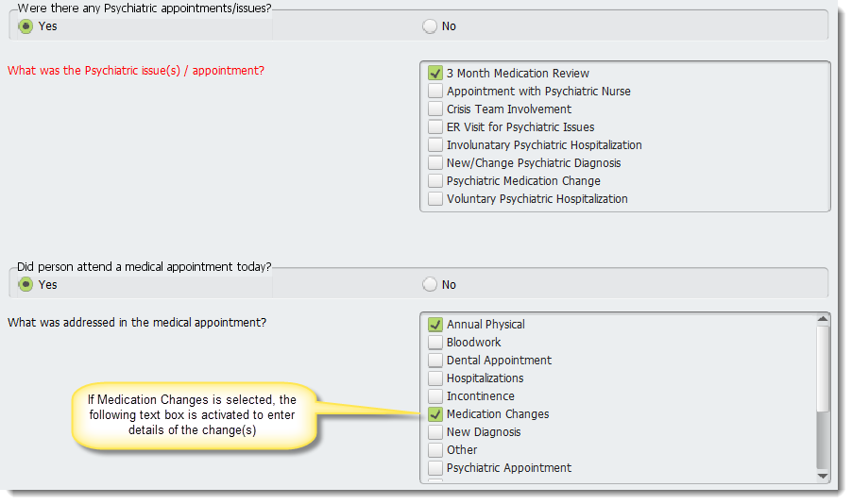Enable ER Visit for Psychiatric Issues
The width and height of the screenshot is (852, 504).
click(x=435, y=126)
